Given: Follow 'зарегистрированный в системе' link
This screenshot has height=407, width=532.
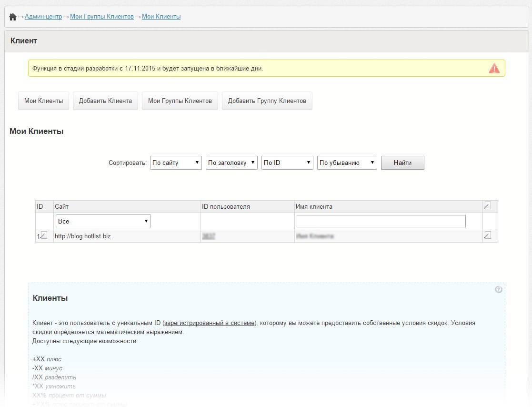Looking at the screenshot, I should click(210, 323).
